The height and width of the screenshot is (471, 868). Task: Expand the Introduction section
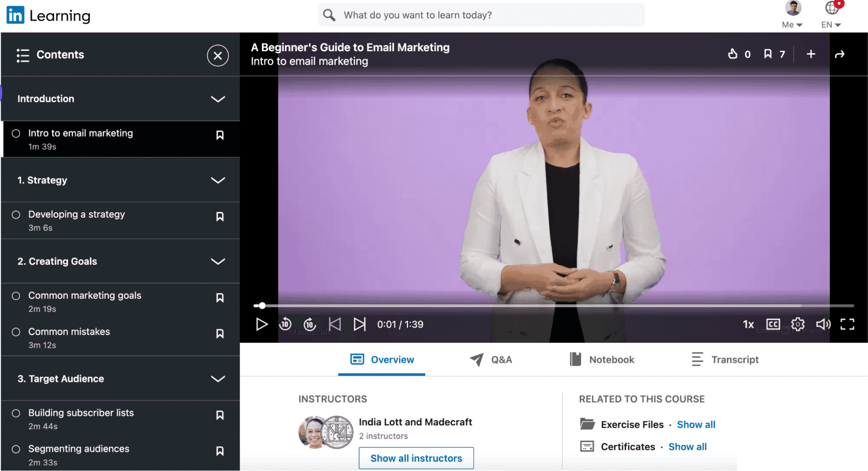(x=219, y=99)
